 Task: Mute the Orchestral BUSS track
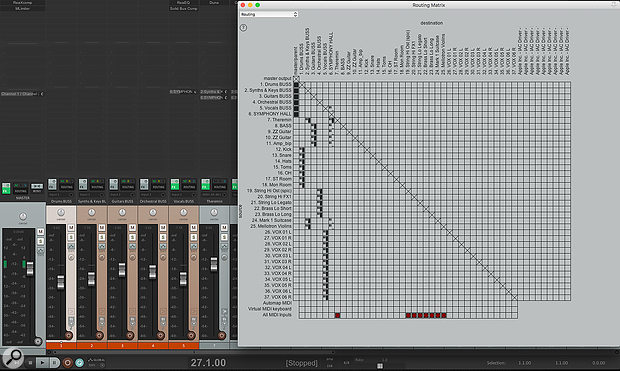tap(163, 227)
